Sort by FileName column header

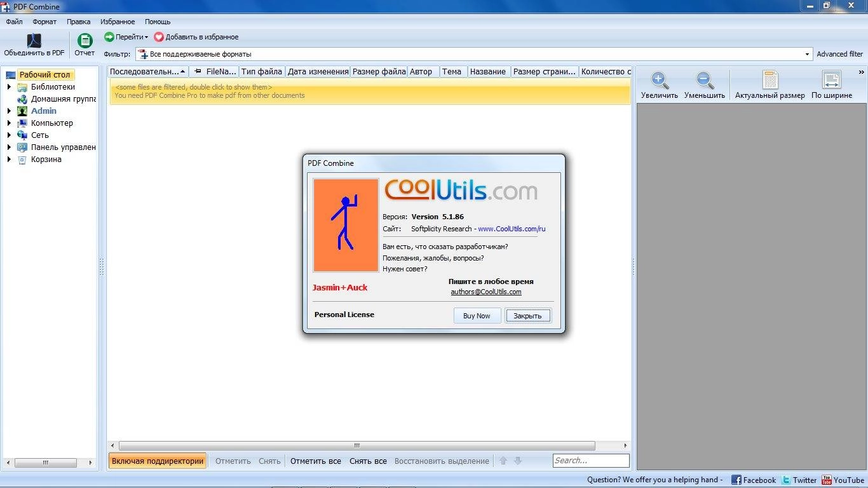point(214,72)
